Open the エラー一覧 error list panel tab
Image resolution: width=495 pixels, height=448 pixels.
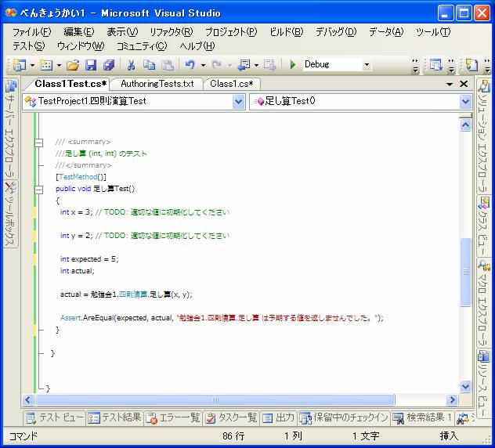tap(174, 417)
